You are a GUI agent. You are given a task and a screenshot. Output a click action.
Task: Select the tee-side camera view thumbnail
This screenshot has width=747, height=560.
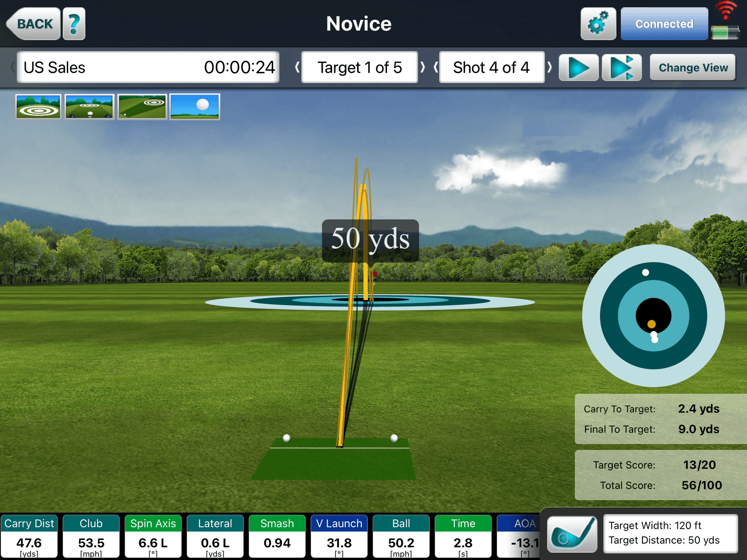tap(89, 106)
